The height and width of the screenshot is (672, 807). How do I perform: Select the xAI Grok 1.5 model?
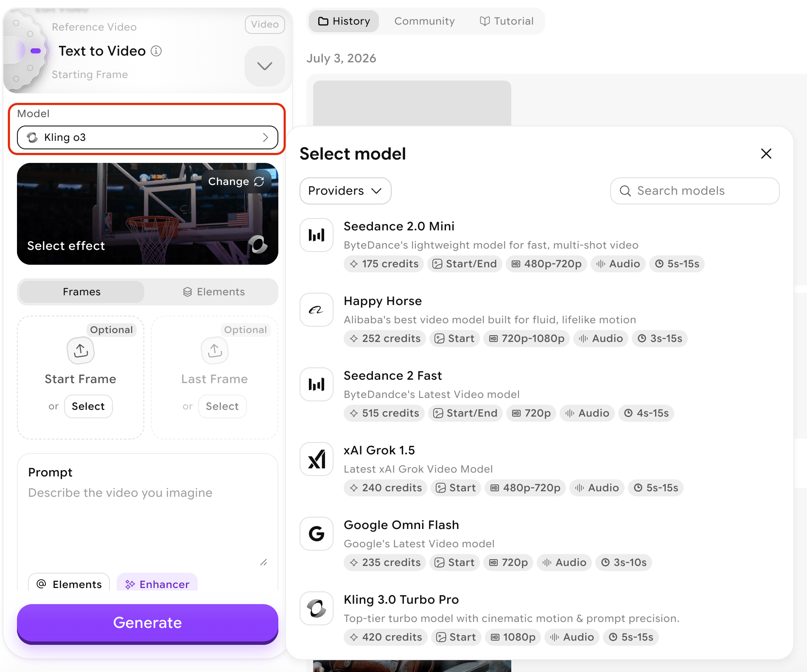point(540,469)
